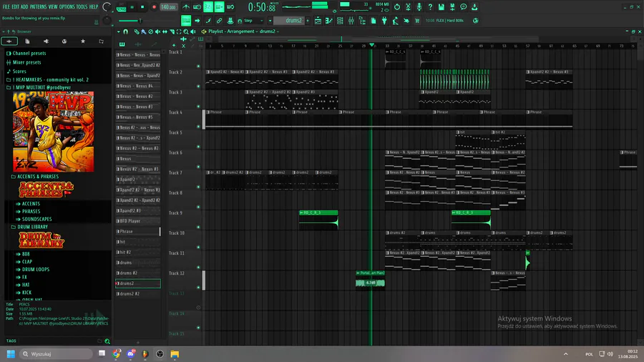Click the chat bubble icon in top toolbar

coord(463,7)
